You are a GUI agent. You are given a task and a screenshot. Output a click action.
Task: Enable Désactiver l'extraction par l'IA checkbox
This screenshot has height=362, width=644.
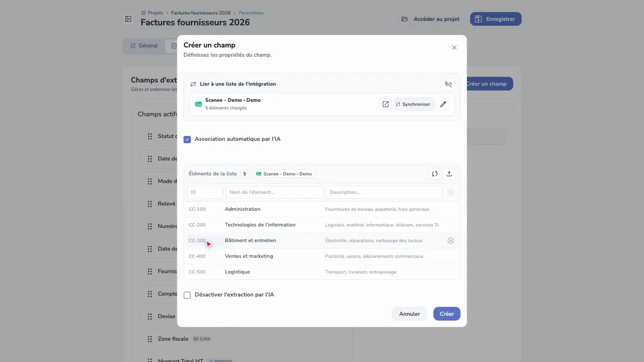pyautogui.click(x=187, y=295)
